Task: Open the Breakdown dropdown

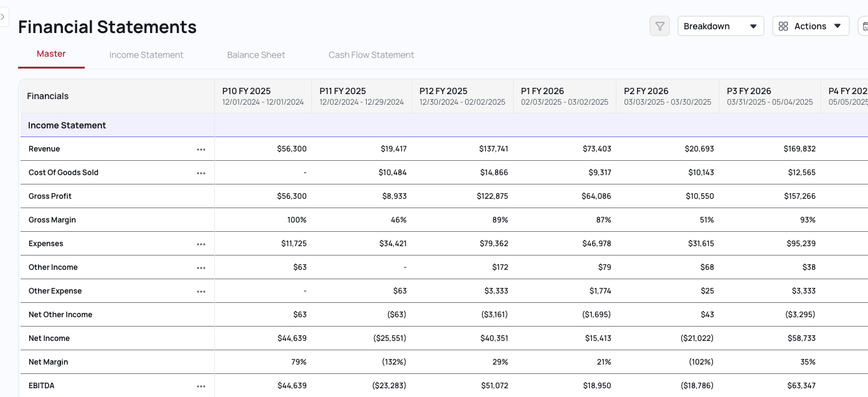Action: coord(720,26)
